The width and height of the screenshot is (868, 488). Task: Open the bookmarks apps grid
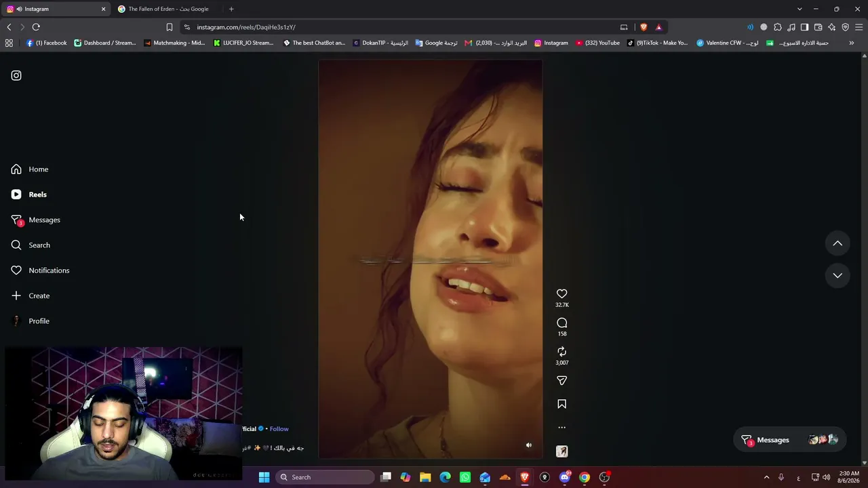pos(9,43)
